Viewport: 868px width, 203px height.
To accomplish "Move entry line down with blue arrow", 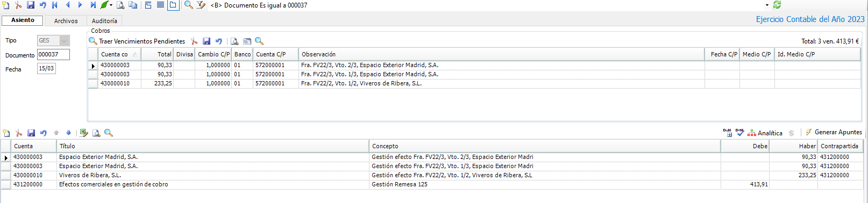I will (68, 133).
